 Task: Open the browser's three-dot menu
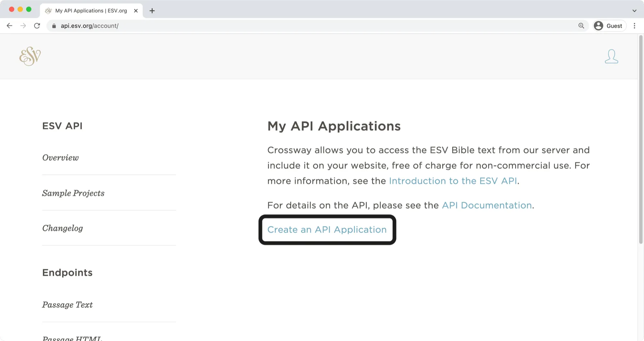(635, 26)
